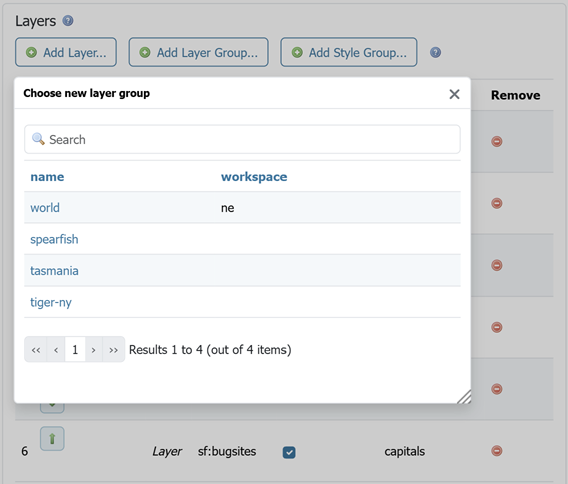Image resolution: width=568 pixels, height=484 pixels.
Task: Choose the tasmania layer group
Action: click(x=54, y=271)
